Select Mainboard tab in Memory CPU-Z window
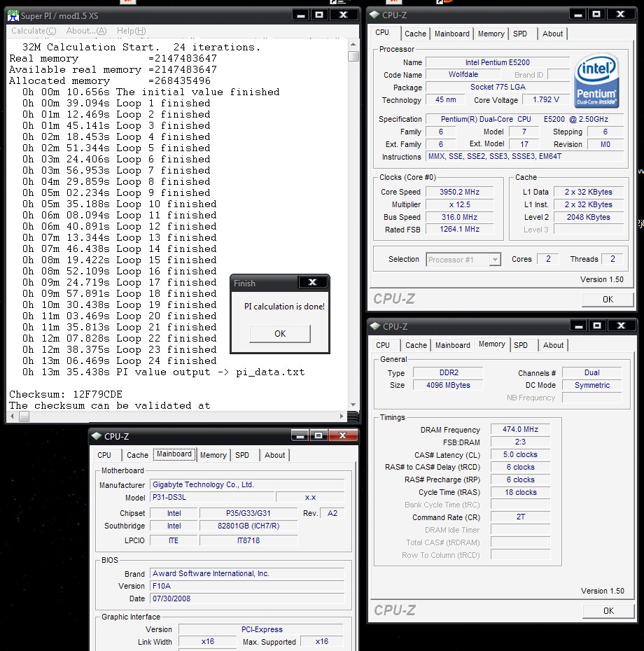This screenshot has width=644, height=651. (453, 345)
